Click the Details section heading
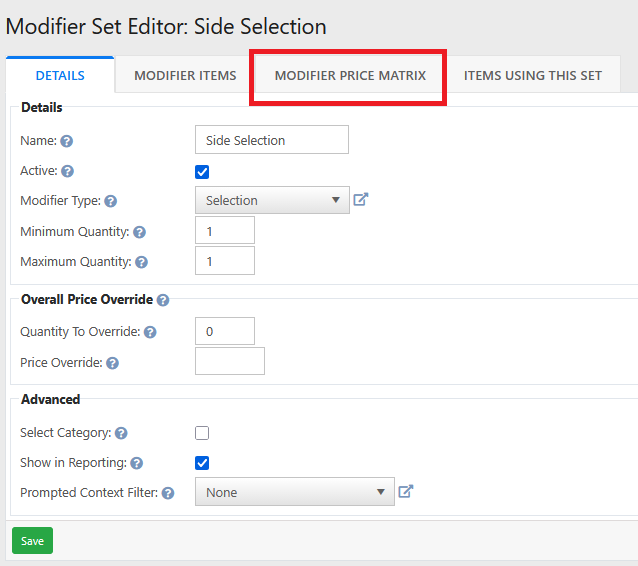This screenshot has height=566, width=638. pyautogui.click(x=42, y=107)
